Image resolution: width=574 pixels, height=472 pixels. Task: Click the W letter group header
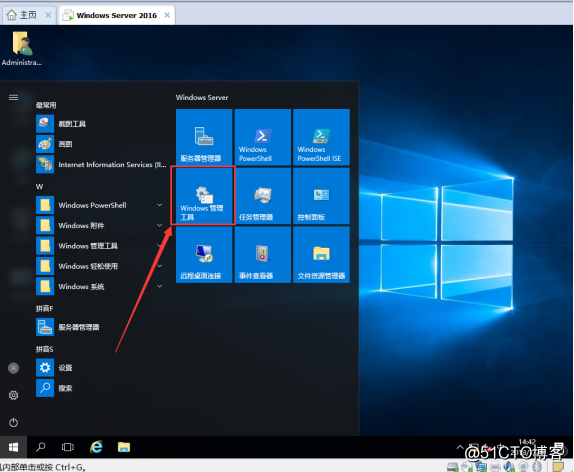click(x=40, y=186)
